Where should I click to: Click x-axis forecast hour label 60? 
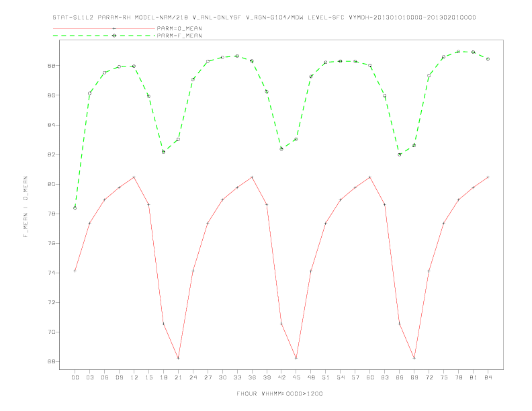370,377
